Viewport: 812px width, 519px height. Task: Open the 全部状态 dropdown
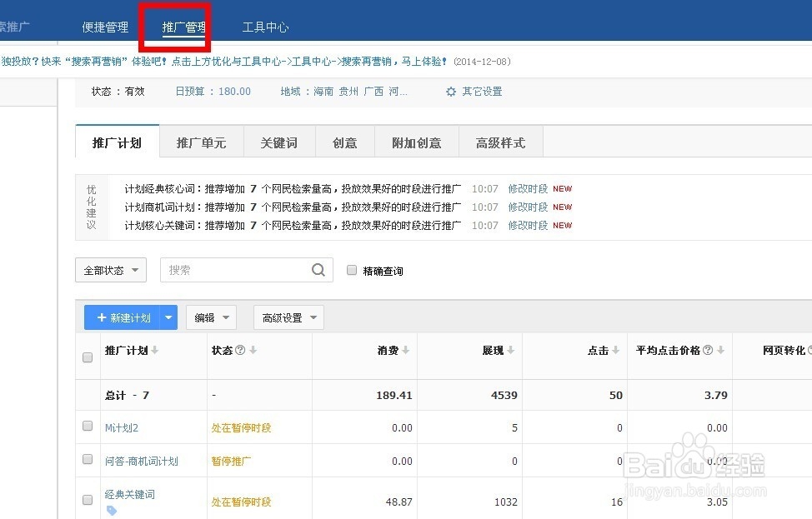(110, 270)
